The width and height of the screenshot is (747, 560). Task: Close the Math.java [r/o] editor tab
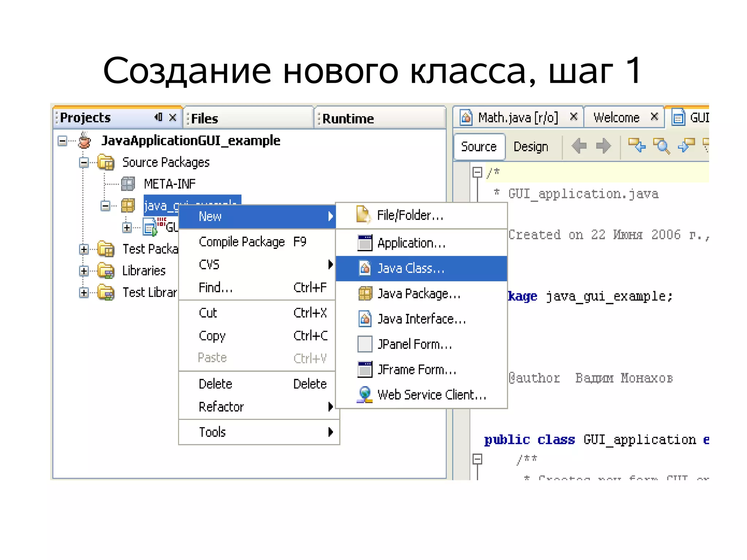pyautogui.click(x=574, y=117)
